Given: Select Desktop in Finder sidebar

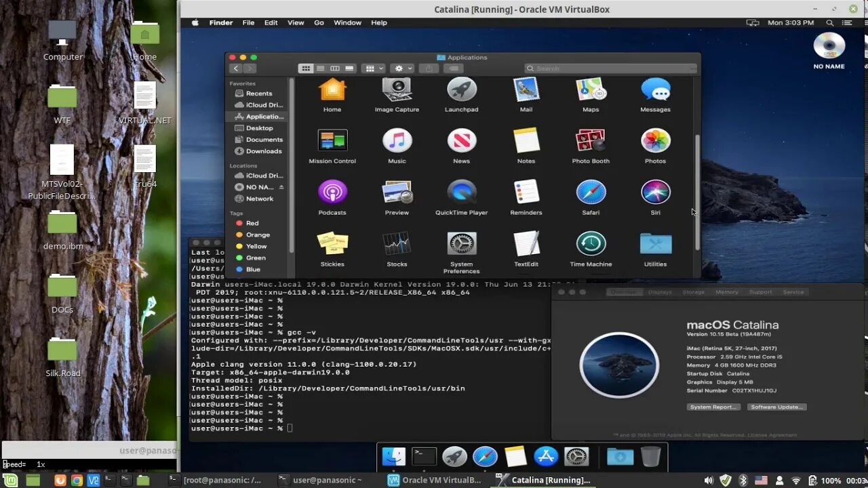Looking at the screenshot, I should pos(258,128).
